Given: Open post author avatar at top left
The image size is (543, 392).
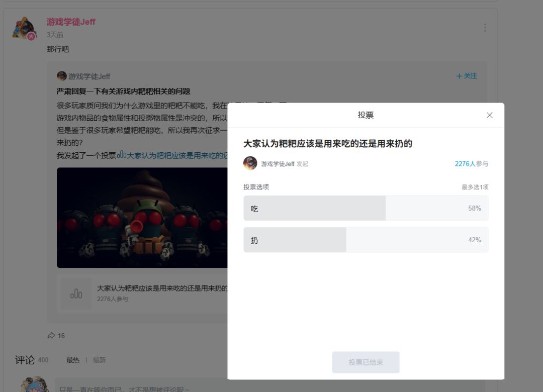Looking at the screenshot, I should (x=24, y=29).
